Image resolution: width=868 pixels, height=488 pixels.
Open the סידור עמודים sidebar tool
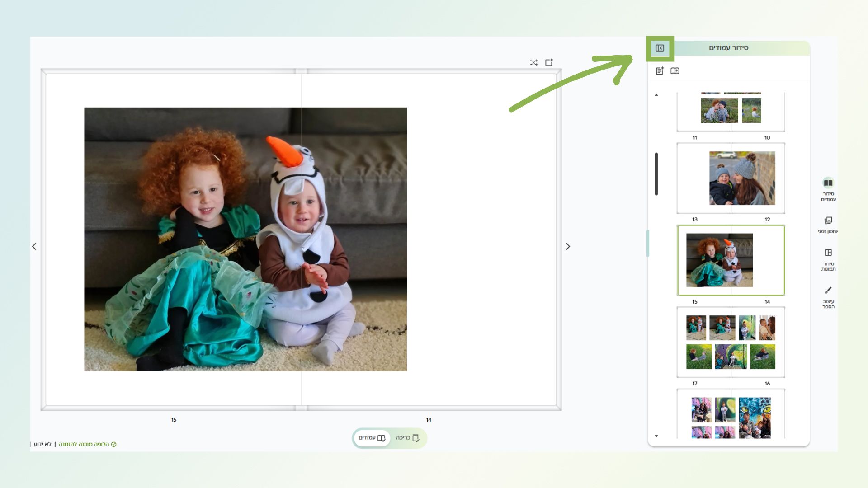coord(828,189)
